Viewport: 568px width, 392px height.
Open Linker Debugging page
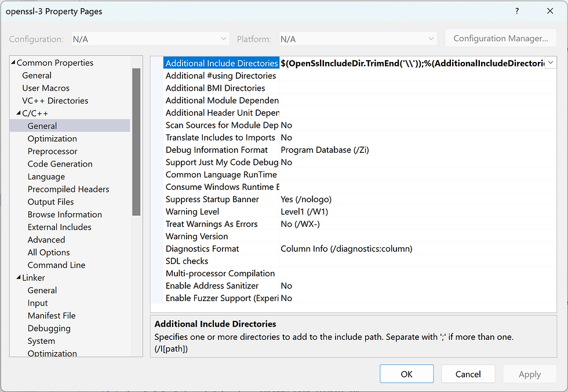(x=49, y=328)
